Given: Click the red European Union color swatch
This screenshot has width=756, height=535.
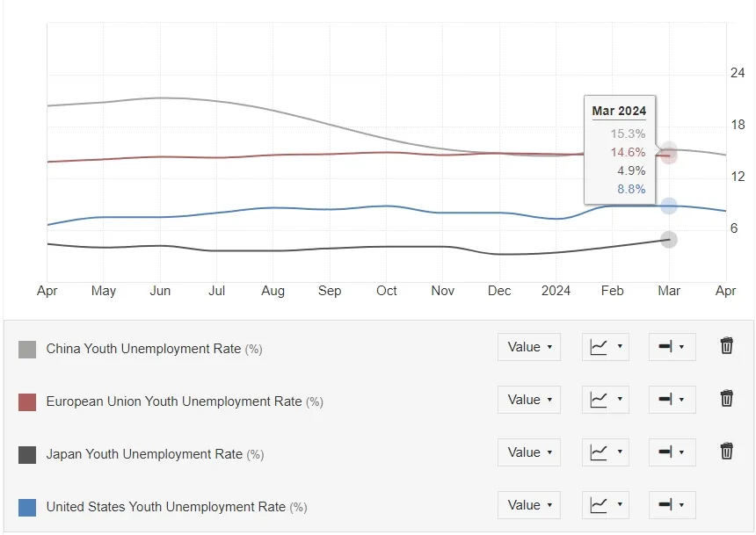Looking at the screenshot, I should click(x=27, y=402).
